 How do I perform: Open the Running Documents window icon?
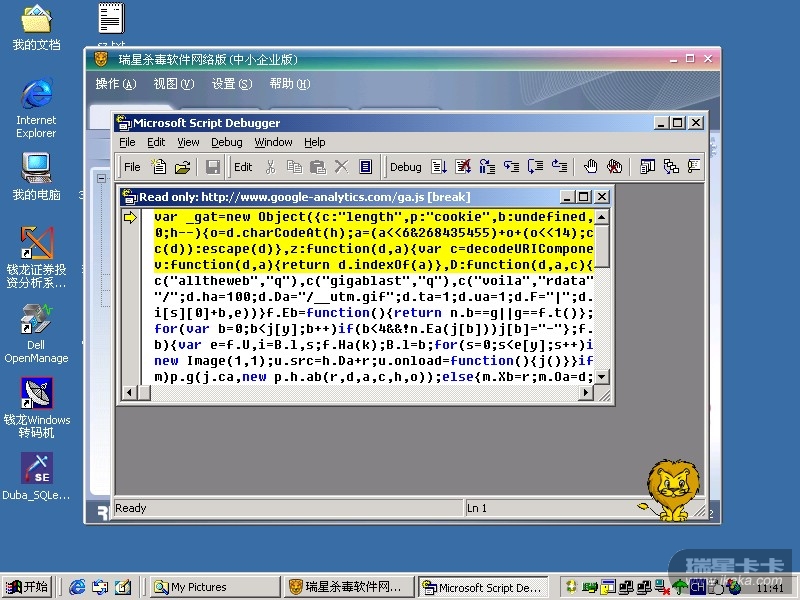pos(647,167)
